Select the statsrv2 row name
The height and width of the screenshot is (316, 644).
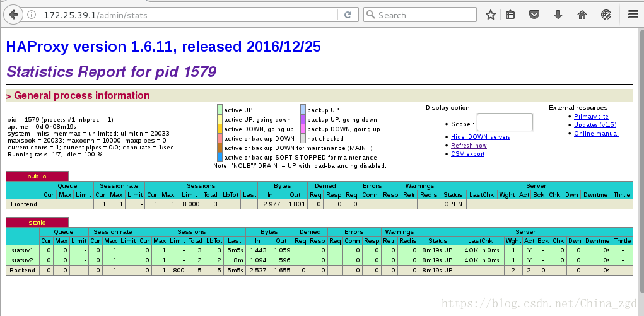pyautogui.click(x=23, y=260)
